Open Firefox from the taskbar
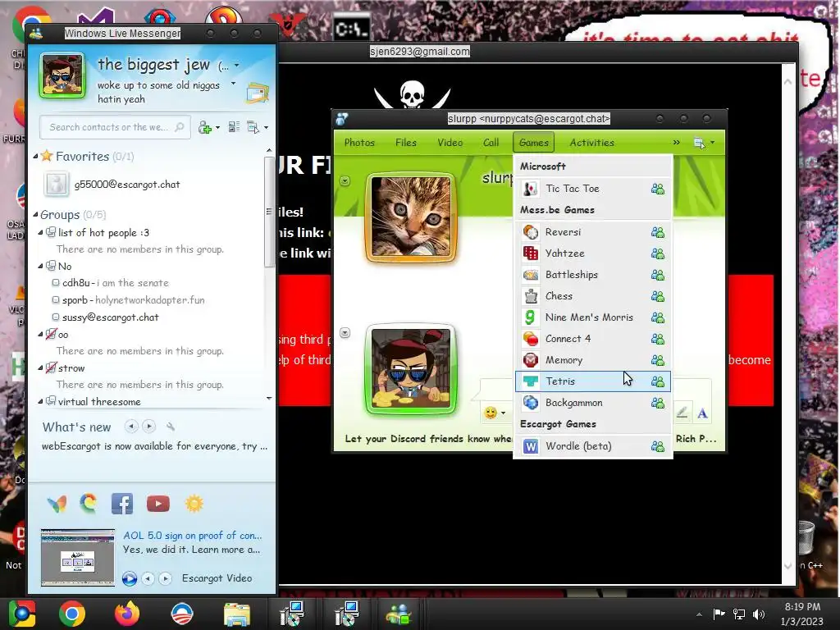The height and width of the screenshot is (630, 840). coord(127,614)
